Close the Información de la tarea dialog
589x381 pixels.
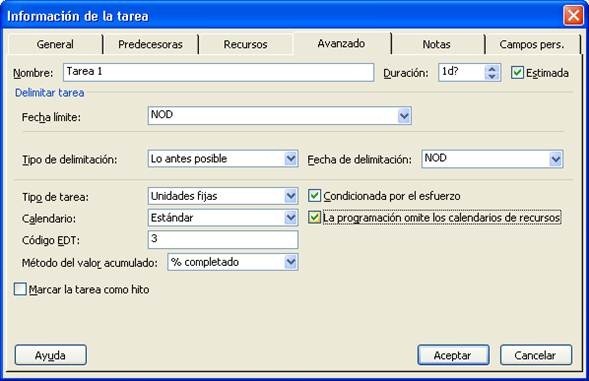click(573, 16)
